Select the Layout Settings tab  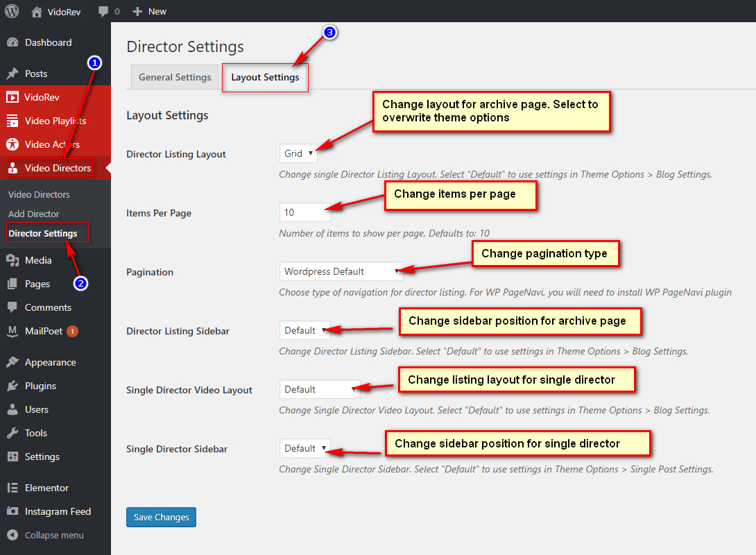(x=265, y=77)
